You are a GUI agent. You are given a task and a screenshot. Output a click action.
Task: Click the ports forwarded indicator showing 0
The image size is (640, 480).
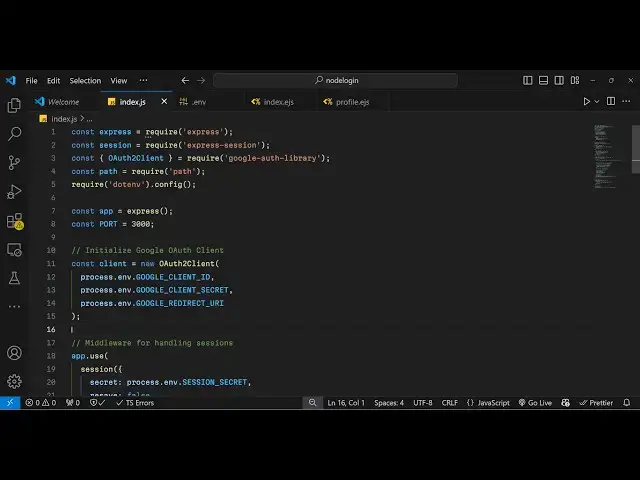tap(73, 403)
